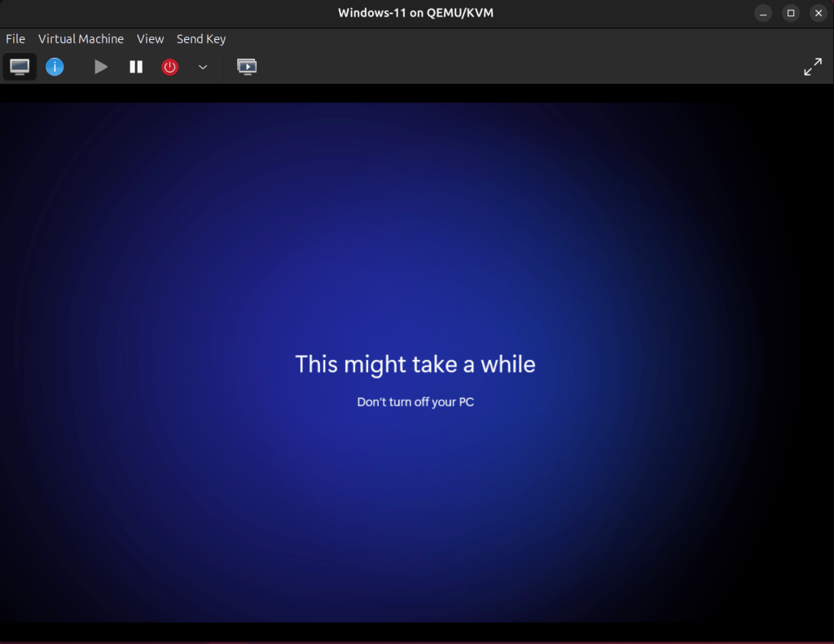
Task: Open the Send Key menu
Action: 201,39
